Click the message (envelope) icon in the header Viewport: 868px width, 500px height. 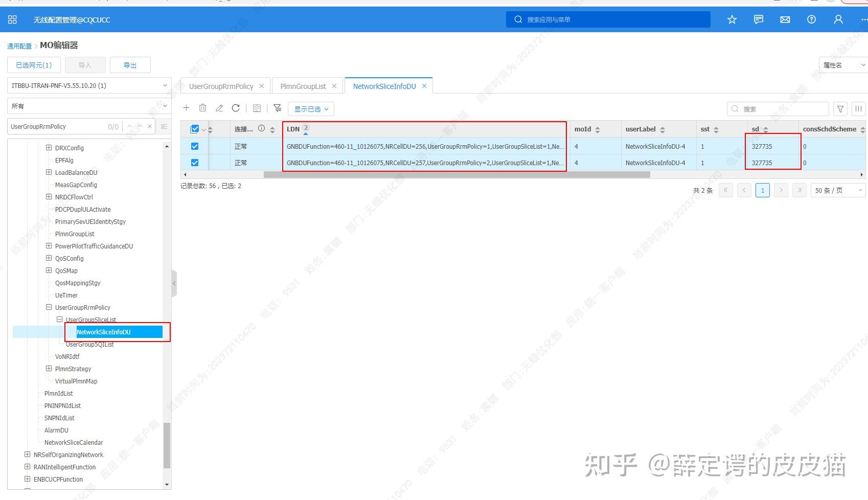click(x=785, y=19)
